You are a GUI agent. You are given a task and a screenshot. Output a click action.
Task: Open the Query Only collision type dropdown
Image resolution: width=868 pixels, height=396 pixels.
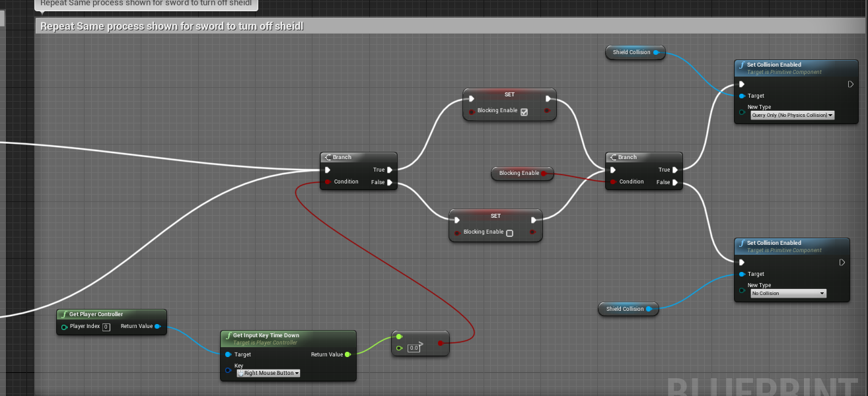[x=792, y=115]
